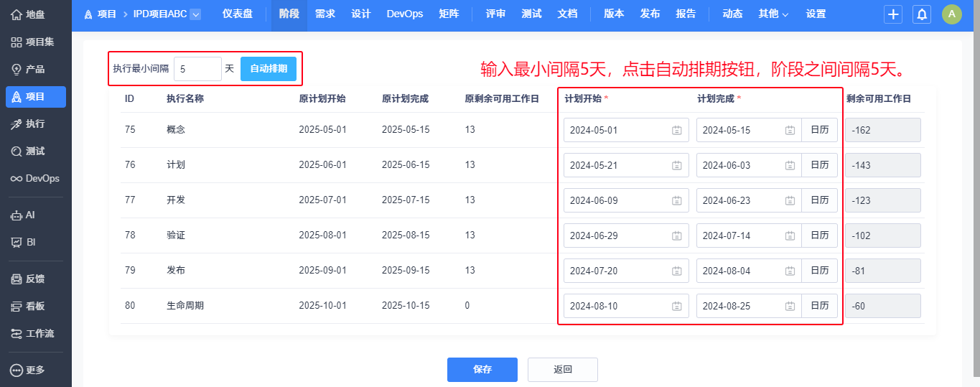Click the 2024-07-14 planned finish field
Screen dimensions: 980x387
[x=749, y=236]
